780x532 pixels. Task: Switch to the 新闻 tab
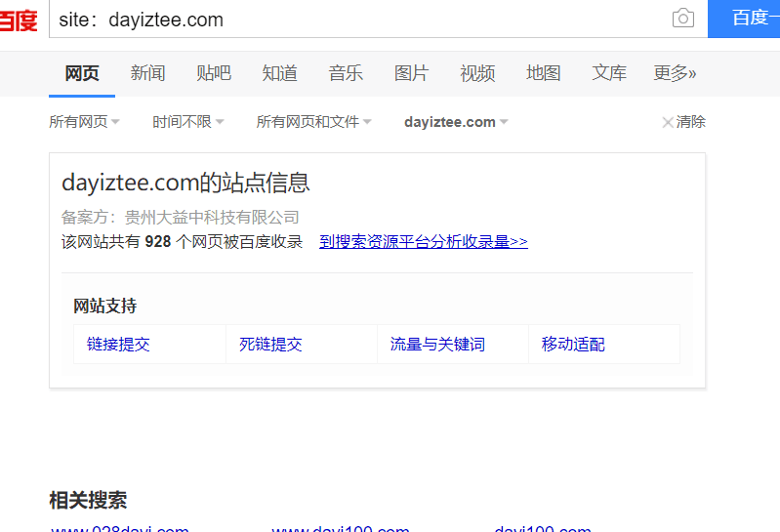(x=147, y=73)
